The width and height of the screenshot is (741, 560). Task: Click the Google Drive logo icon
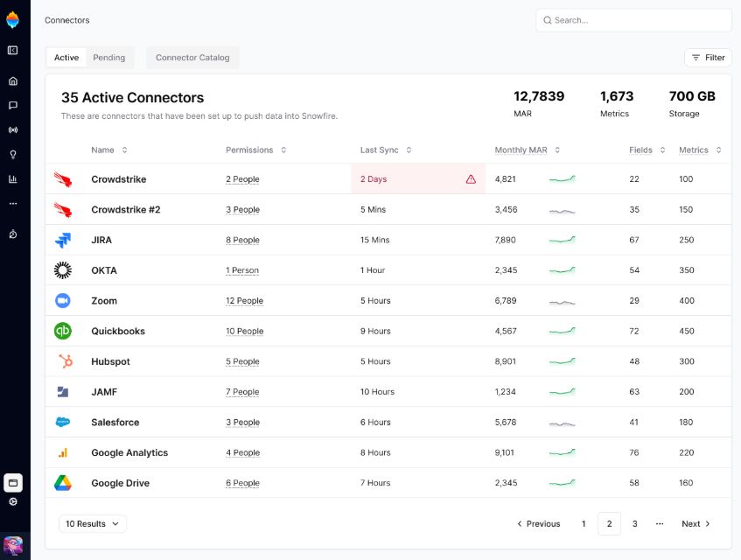(62, 483)
